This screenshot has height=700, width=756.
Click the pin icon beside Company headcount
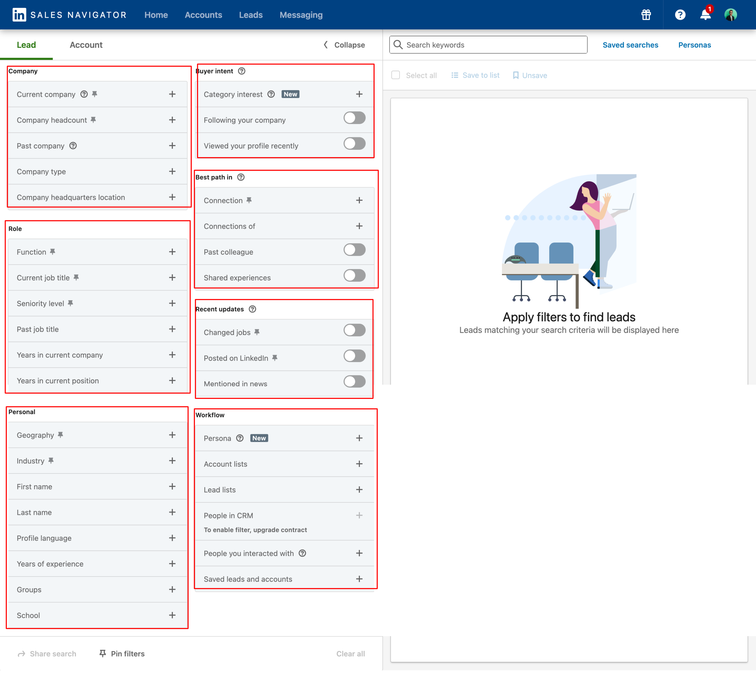click(93, 120)
